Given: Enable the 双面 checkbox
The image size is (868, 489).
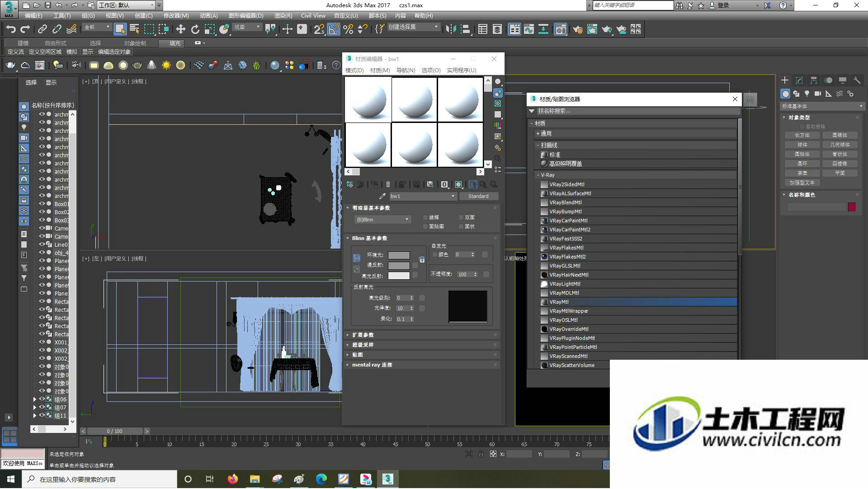Looking at the screenshot, I should [461, 217].
